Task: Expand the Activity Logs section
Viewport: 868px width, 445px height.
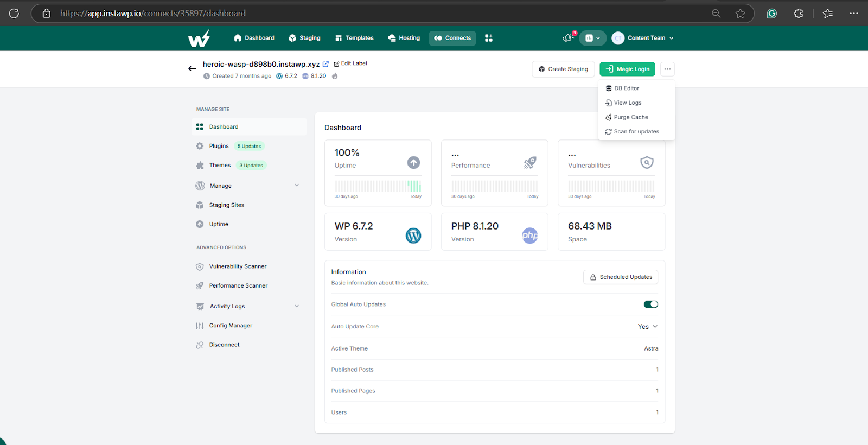Action: coord(248,306)
